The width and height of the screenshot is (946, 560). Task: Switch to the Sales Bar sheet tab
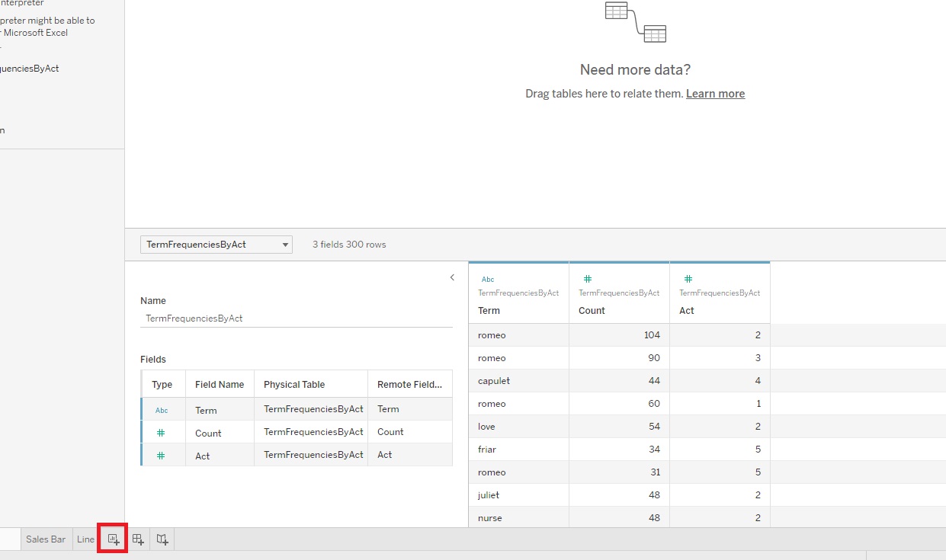(x=46, y=539)
